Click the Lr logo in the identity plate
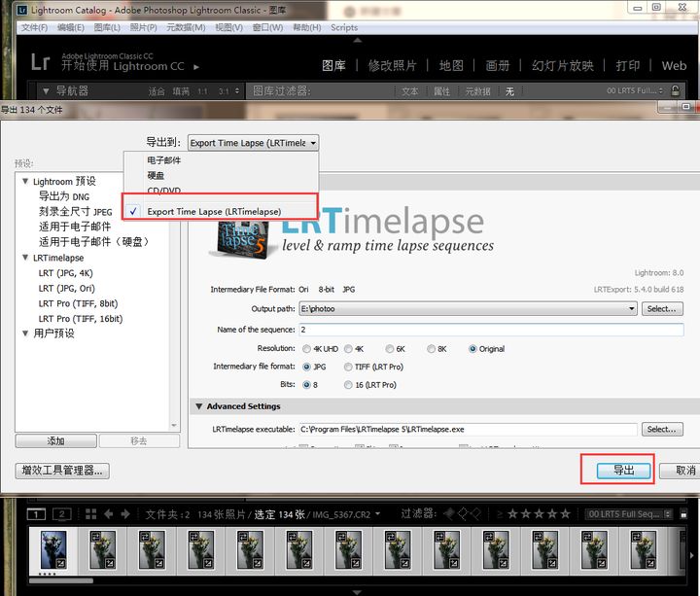Image resolution: width=700 pixels, height=596 pixels. coord(40,62)
